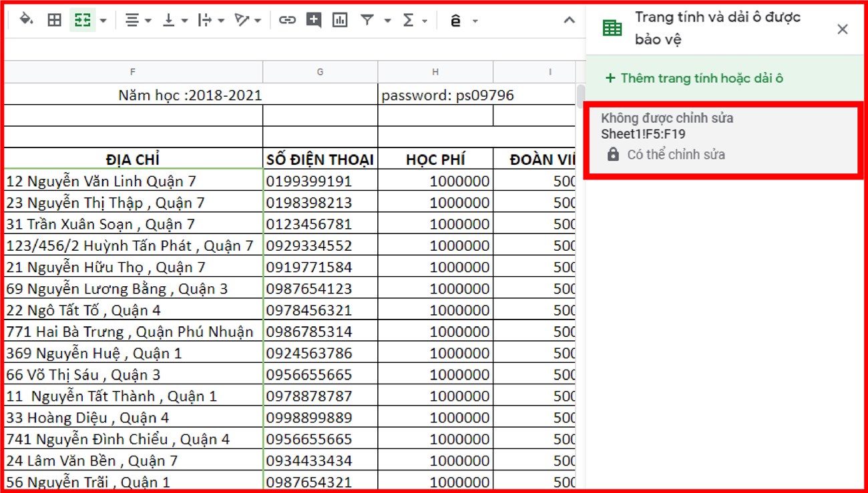Select cell '741 Nguyễn Đình Chiểu , Quận 4'
This screenshot has width=868, height=493.
(133, 439)
